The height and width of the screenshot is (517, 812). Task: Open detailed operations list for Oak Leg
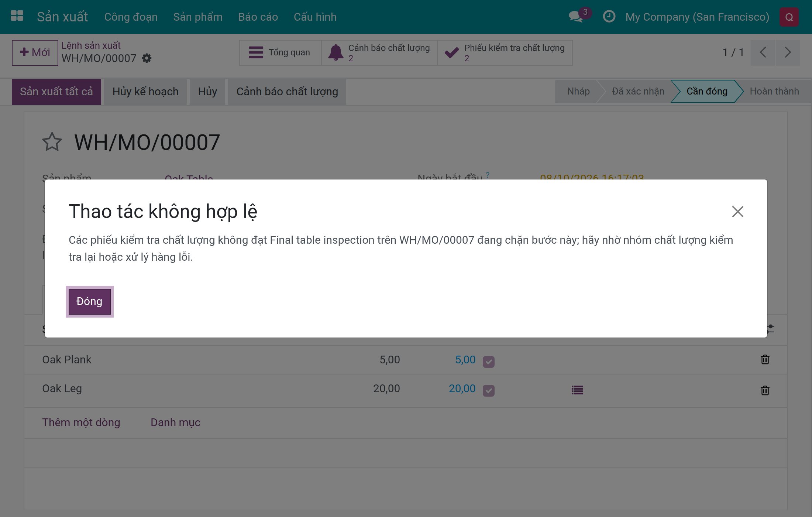click(x=577, y=390)
